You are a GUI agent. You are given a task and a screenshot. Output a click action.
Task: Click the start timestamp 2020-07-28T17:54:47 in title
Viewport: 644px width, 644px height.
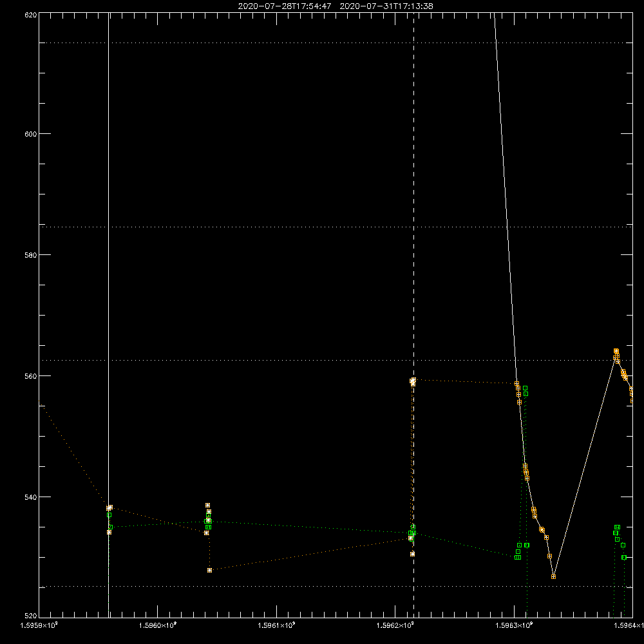click(285, 6)
